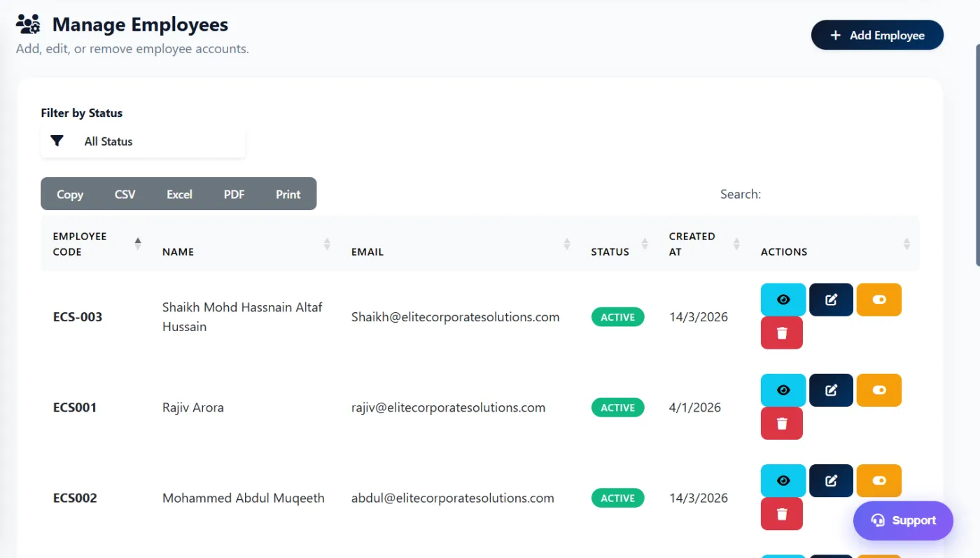Select email Shaikh@elitecorporatesolutions.com
Viewport: 980px width, 558px height.
point(455,316)
